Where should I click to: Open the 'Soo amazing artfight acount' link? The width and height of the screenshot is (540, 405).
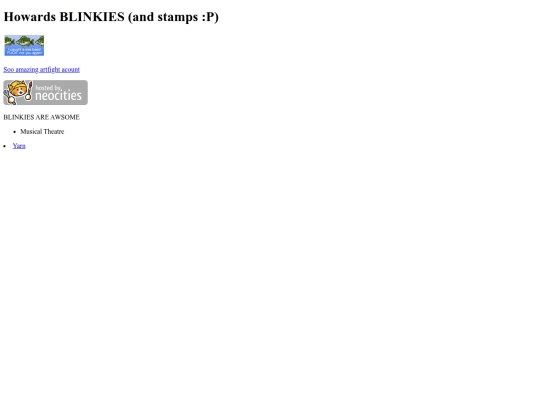(x=41, y=70)
